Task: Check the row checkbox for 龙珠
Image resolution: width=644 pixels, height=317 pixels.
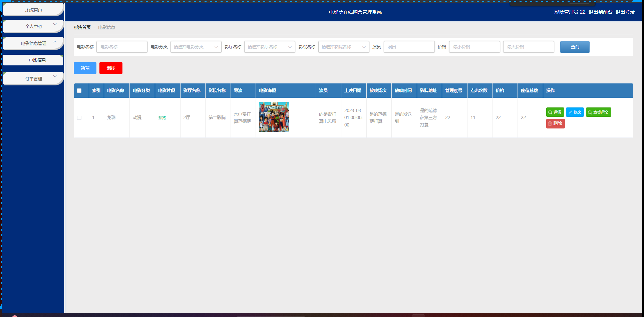Action: (79, 118)
